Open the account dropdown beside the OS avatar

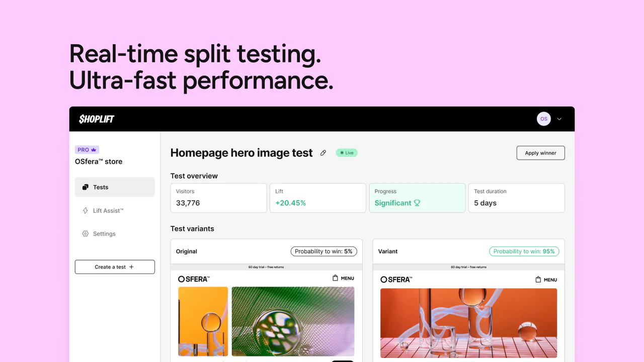coord(558,119)
